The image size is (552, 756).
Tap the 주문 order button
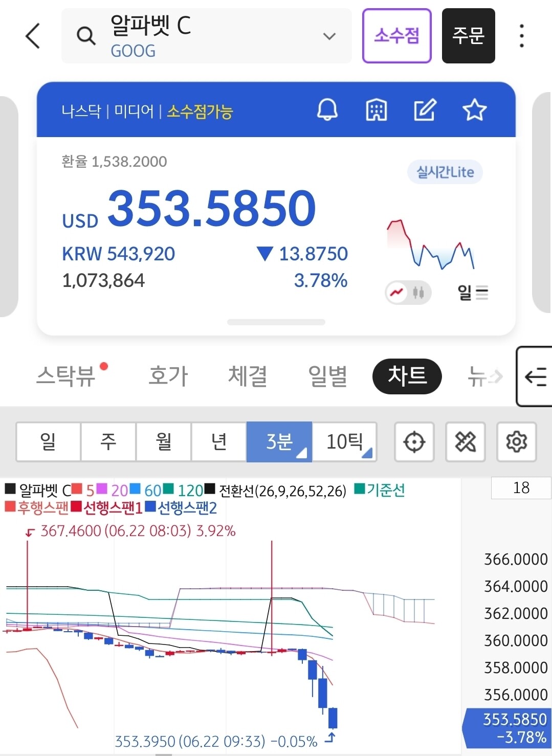click(x=469, y=36)
